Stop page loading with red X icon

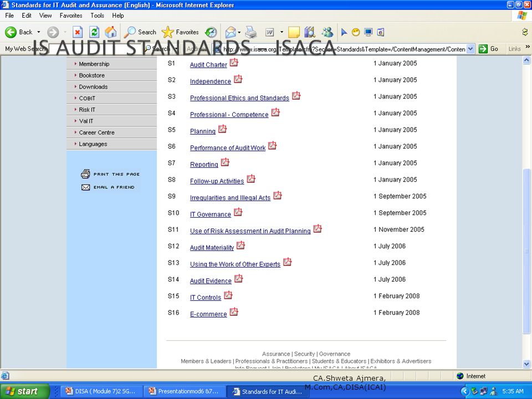click(x=78, y=32)
